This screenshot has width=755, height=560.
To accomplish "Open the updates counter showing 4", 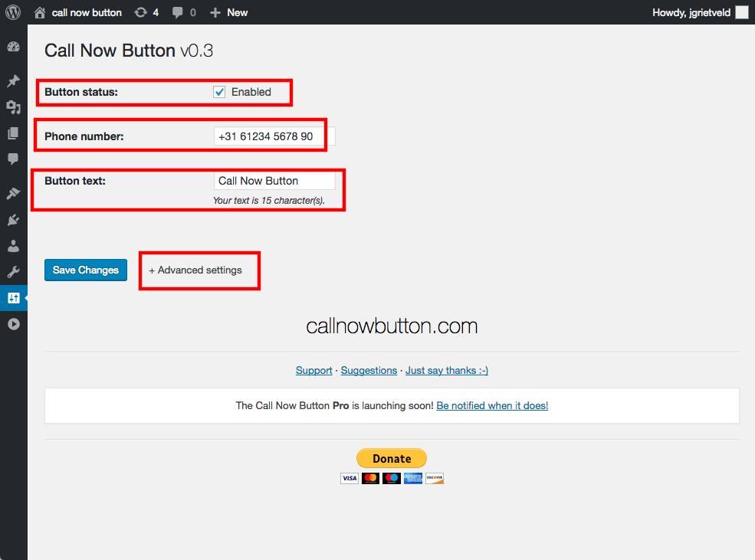I will 146,12.
